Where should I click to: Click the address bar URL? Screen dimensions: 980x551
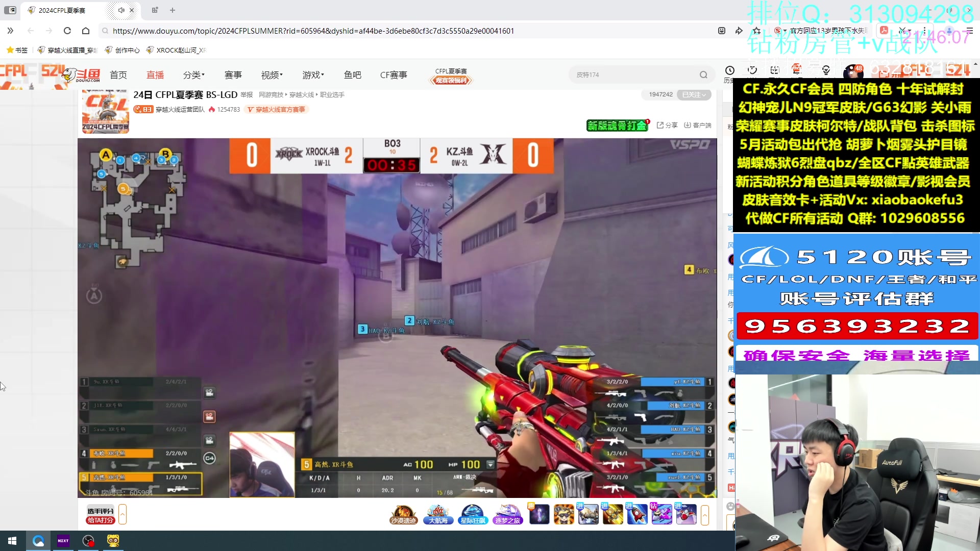pyautogui.click(x=313, y=31)
